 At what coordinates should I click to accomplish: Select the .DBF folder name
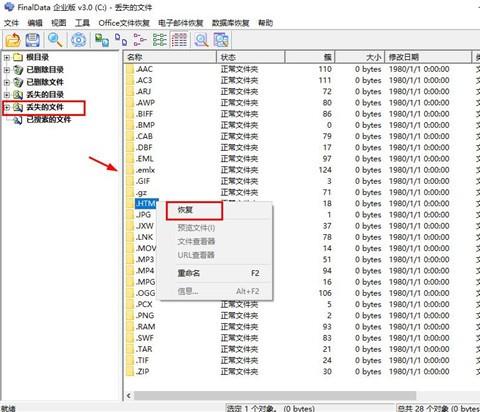click(x=144, y=148)
